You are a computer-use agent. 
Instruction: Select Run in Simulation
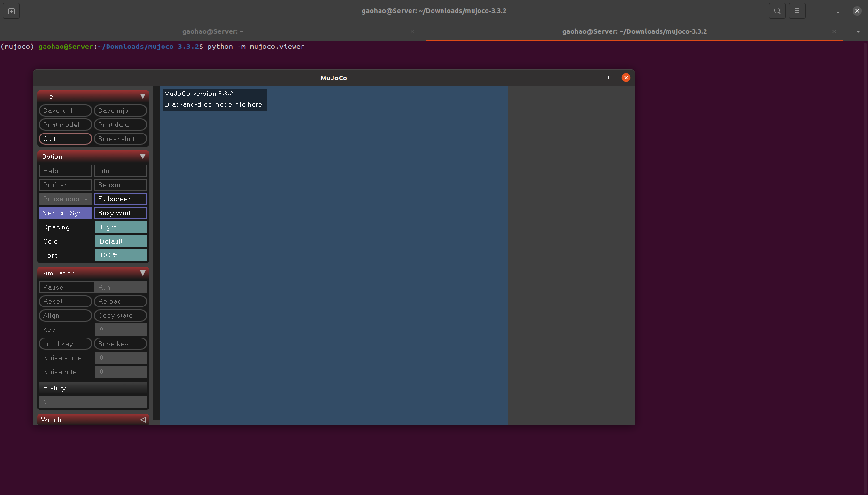coord(121,287)
